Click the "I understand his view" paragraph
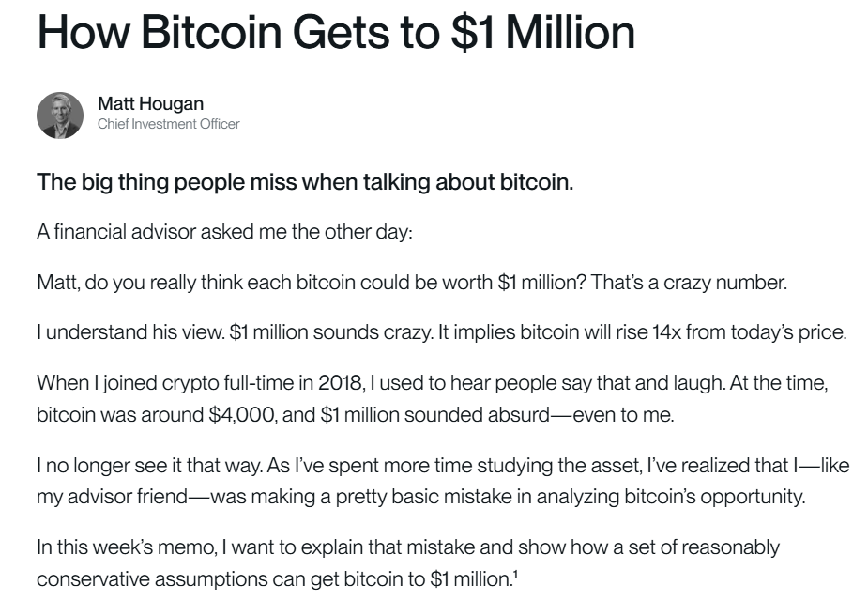Image resolution: width=868 pixels, height=601 pixels. 442,333
